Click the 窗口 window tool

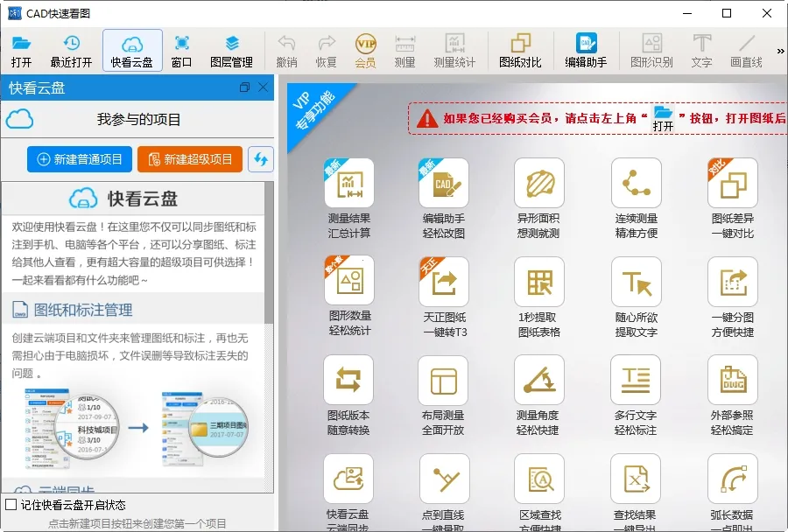coord(179,48)
